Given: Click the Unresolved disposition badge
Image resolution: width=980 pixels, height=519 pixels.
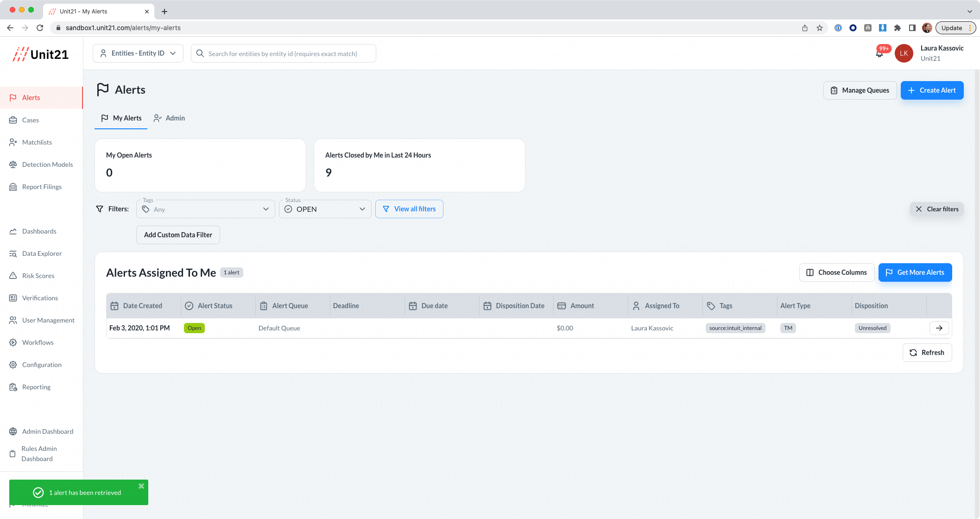Looking at the screenshot, I should (873, 328).
